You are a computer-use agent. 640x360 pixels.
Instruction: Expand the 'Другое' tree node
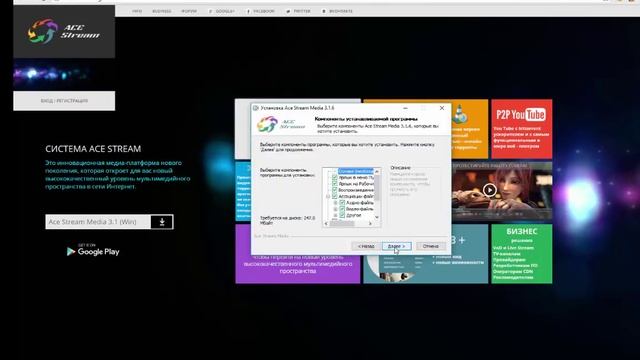pos(336,215)
